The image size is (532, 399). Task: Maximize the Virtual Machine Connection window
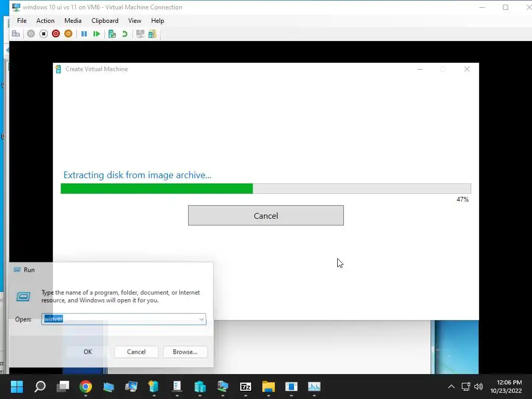505,7
